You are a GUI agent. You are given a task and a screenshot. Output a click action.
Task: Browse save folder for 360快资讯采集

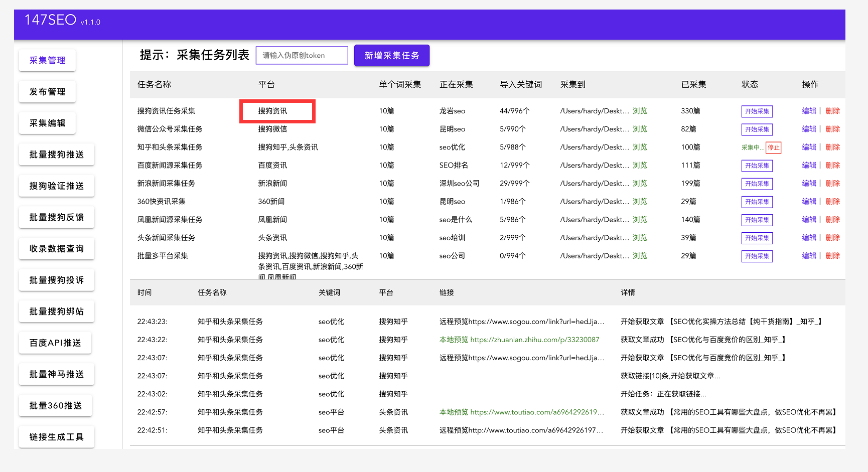[640, 201]
